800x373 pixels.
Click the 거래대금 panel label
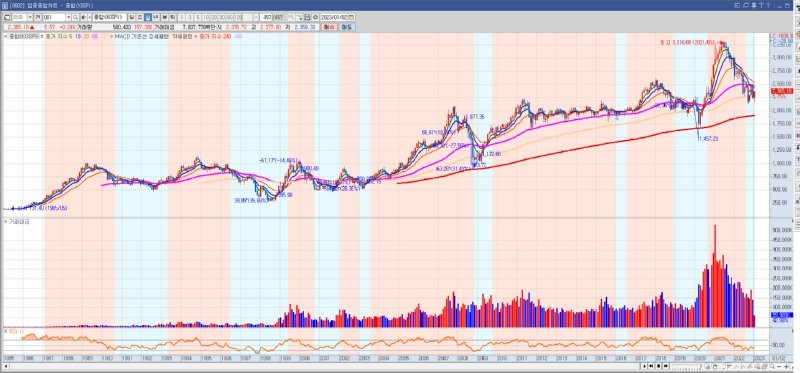pyautogui.click(x=18, y=222)
